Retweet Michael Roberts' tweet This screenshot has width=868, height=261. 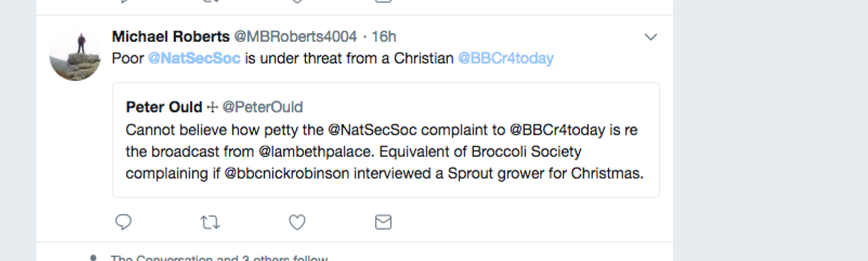coord(210,222)
